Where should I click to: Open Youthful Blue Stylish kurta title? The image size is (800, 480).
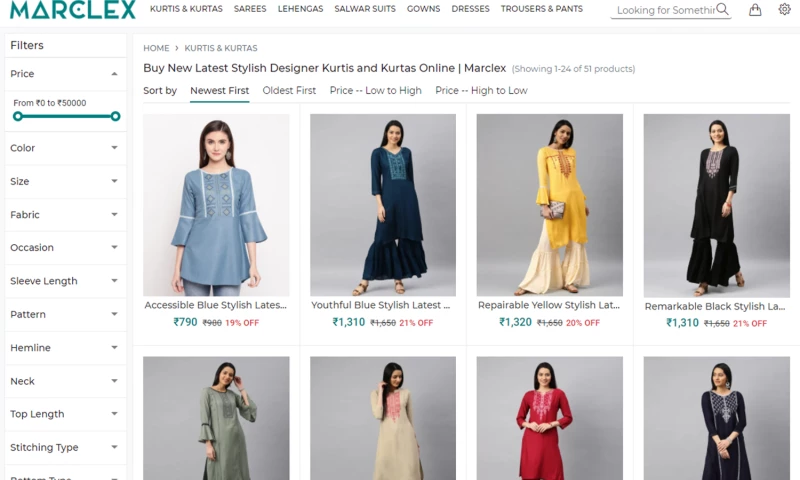click(381, 305)
